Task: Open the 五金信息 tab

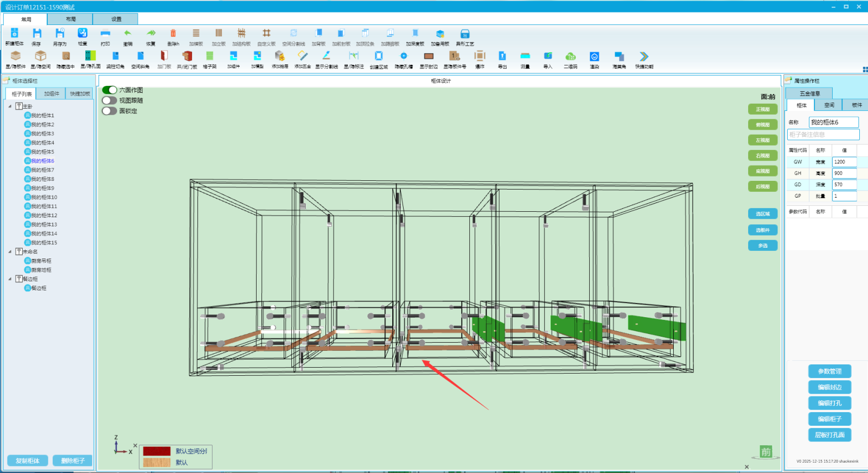Action: point(809,93)
